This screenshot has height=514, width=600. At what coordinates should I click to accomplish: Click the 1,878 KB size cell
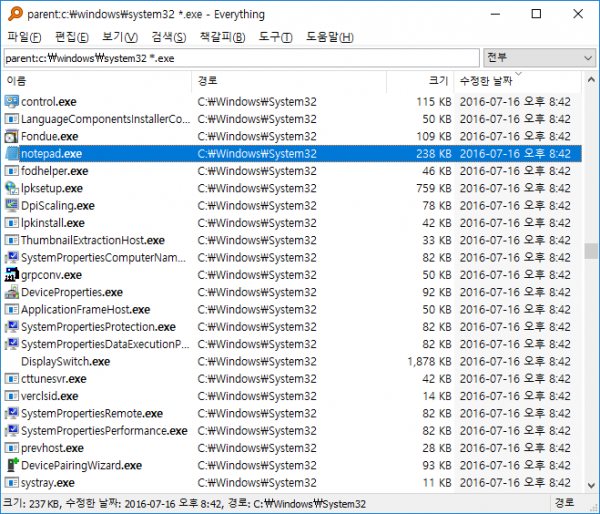[x=429, y=362]
